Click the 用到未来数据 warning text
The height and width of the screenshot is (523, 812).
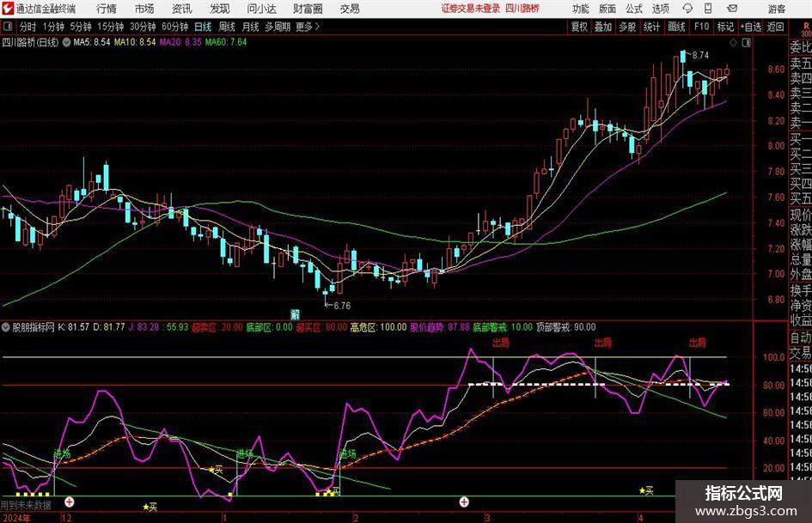(x=26, y=505)
